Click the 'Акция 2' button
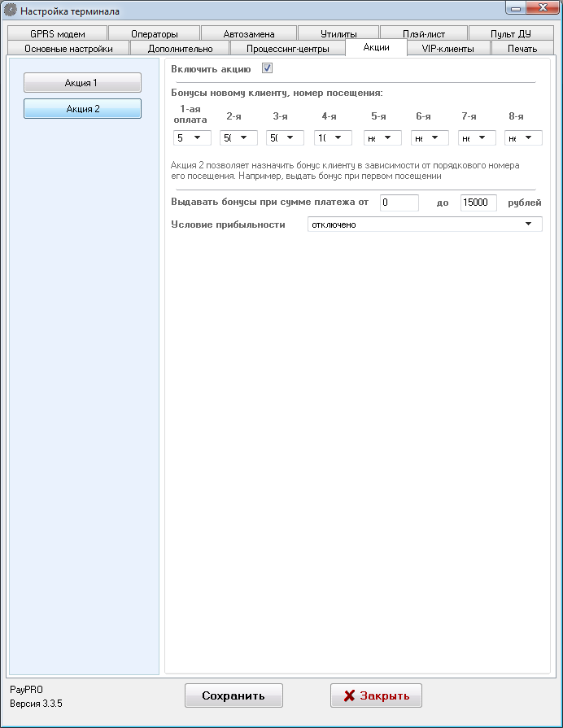 pos(82,109)
